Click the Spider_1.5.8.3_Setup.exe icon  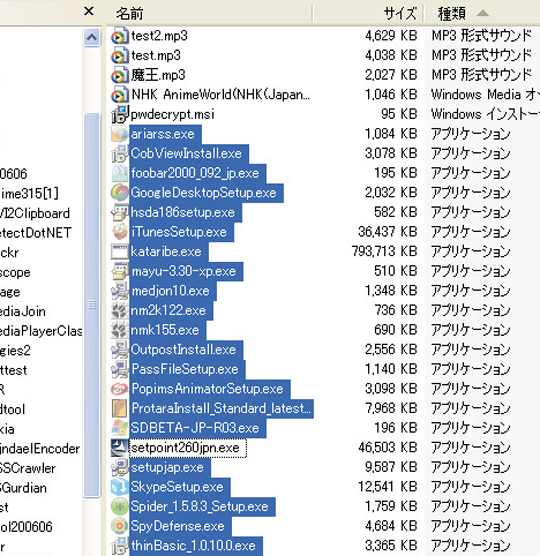pyautogui.click(x=119, y=507)
